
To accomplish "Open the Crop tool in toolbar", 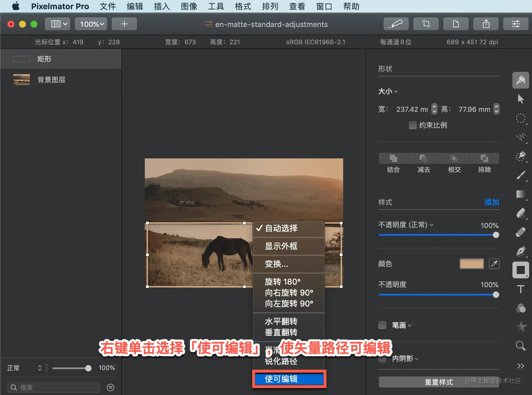I will [x=426, y=24].
